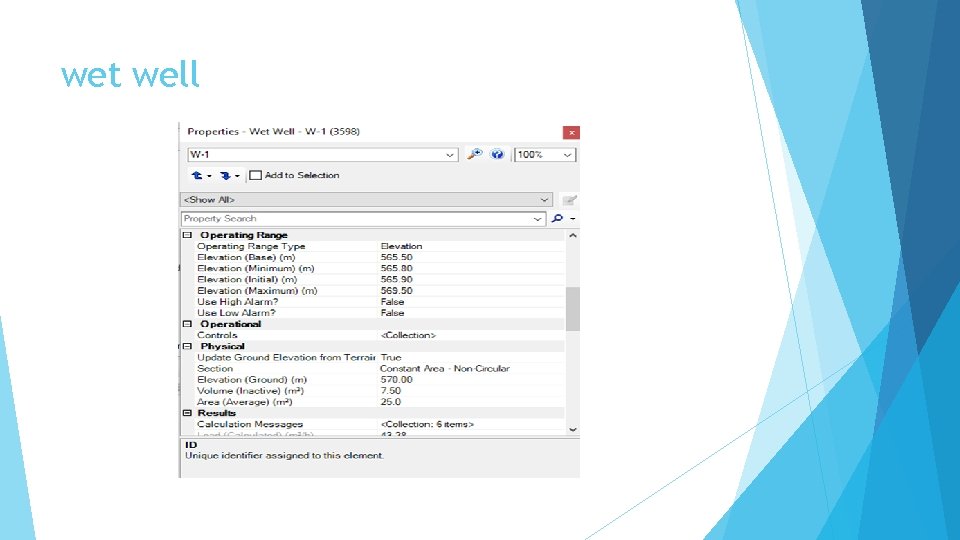This screenshot has height=540, width=960.
Task: Open the Property Search history dropdown arrow
Action: tap(537, 219)
